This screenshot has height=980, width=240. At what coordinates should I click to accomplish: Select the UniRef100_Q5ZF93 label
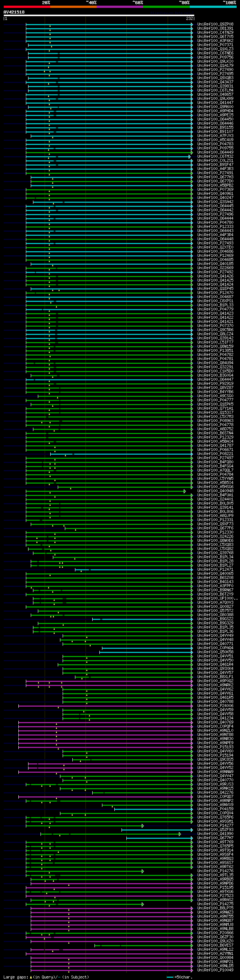point(215,830)
